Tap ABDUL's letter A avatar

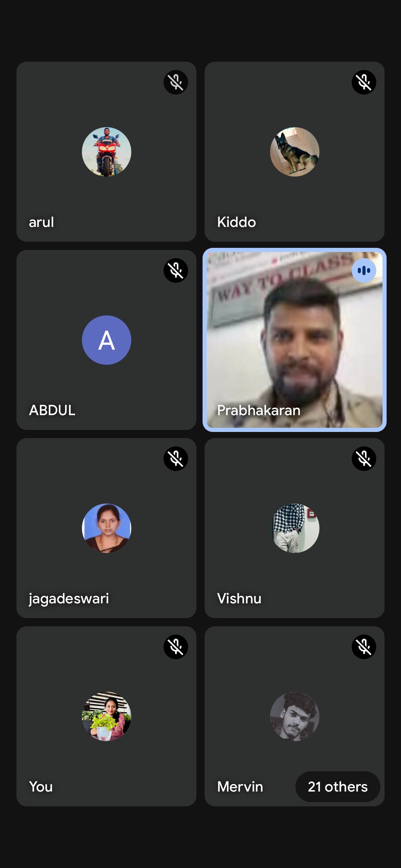[x=106, y=340]
